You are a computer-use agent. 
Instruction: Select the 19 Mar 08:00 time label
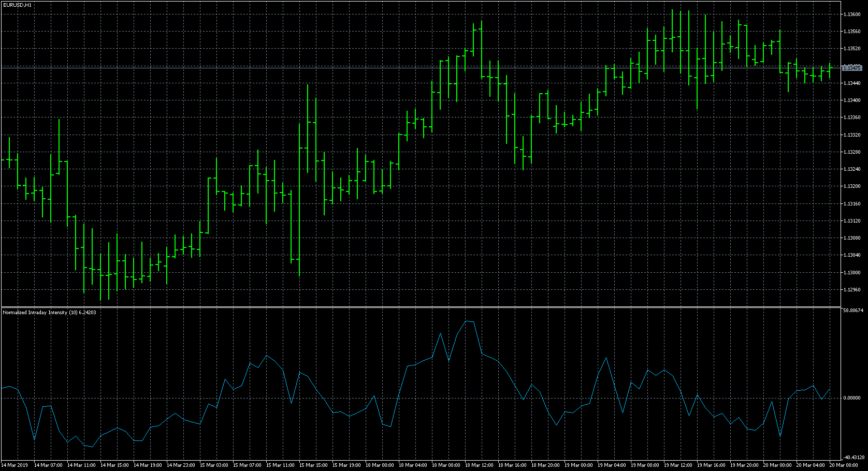[x=645, y=465]
